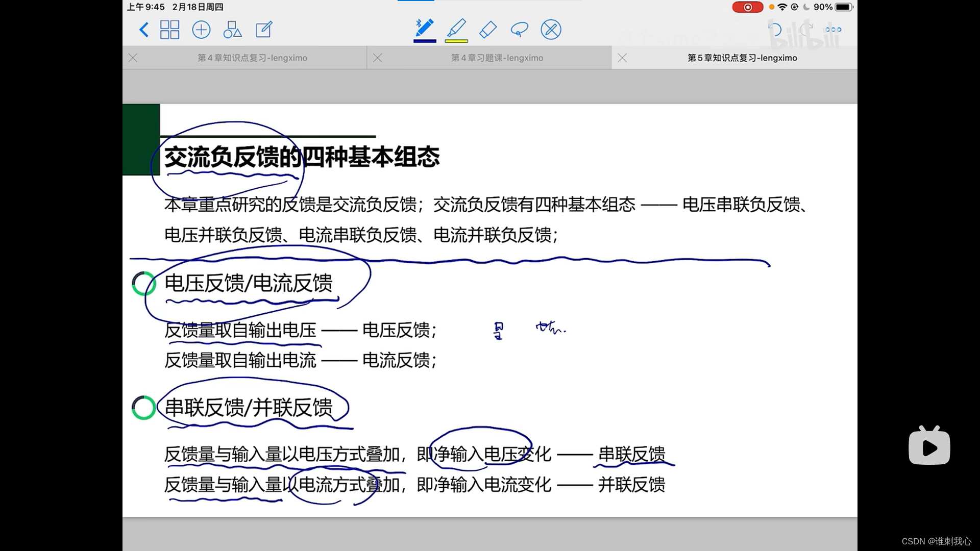Switch to tab 第4章习题课-lengximo

click(497, 58)
